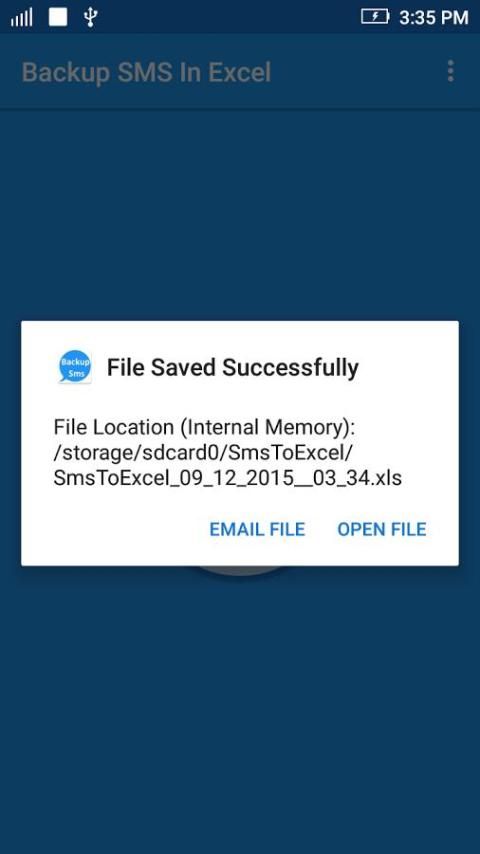The width and height of the screenshot is (480, 854).
Task: Open the three-dot overflow menu
Action: [x=450, y=71]
